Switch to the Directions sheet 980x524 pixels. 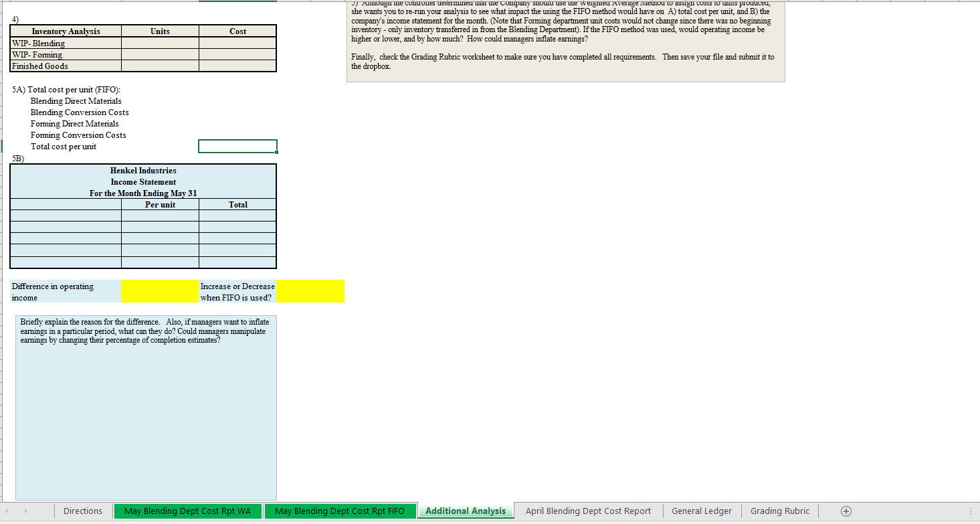[82, 511]
